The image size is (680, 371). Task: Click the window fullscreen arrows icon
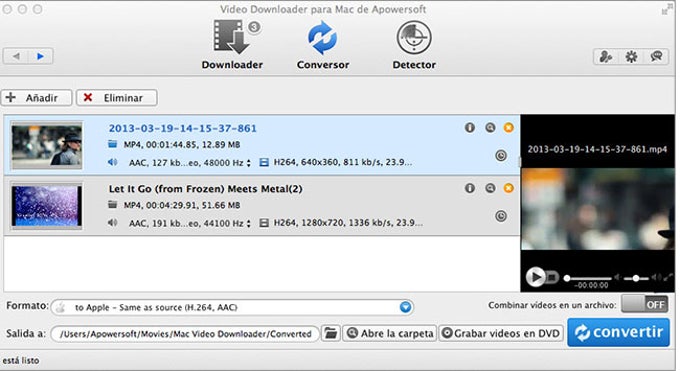pyautogui.click(x=667, y=9)
